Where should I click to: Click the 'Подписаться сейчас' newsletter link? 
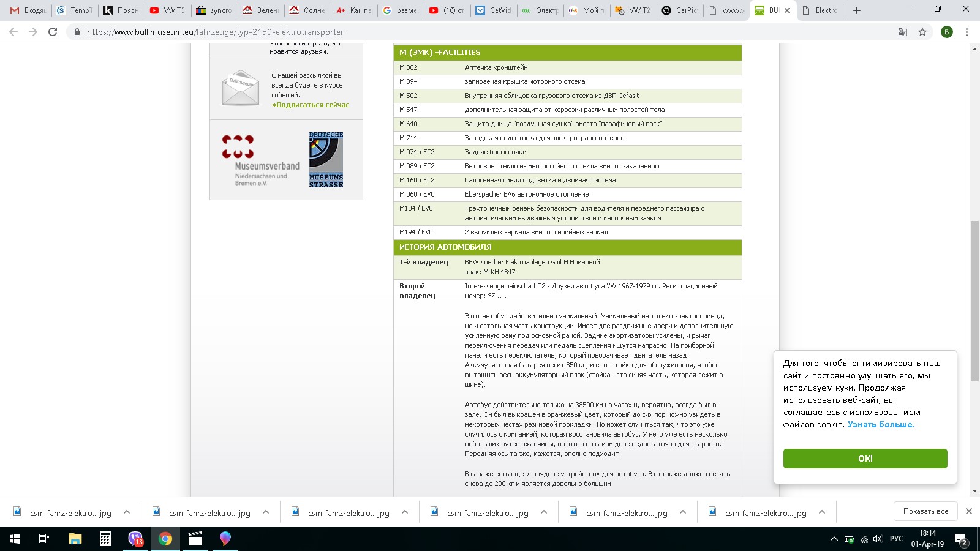coord(311,105)
